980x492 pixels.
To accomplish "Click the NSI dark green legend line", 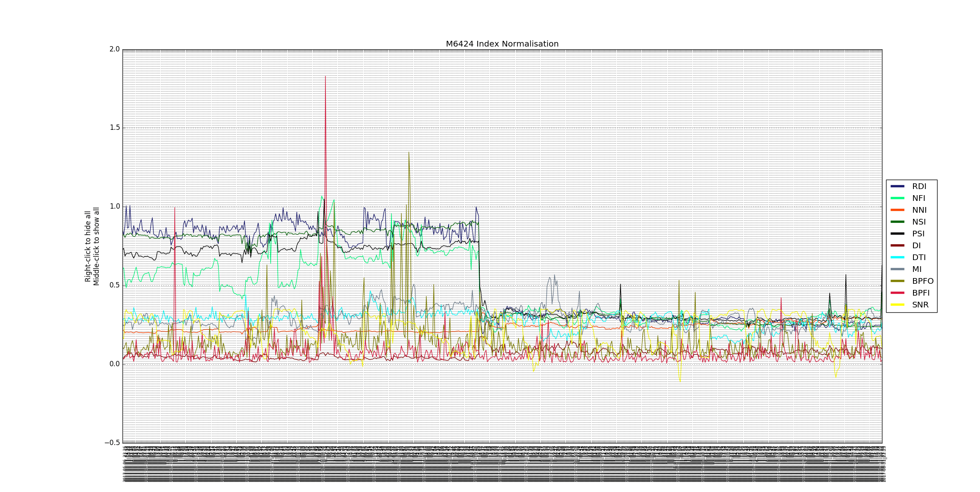I will point(897,222).
